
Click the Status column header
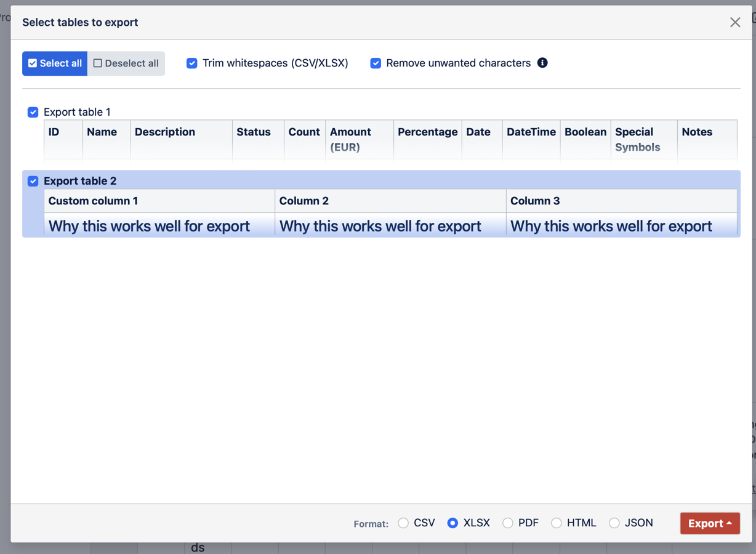pos(259,139)
